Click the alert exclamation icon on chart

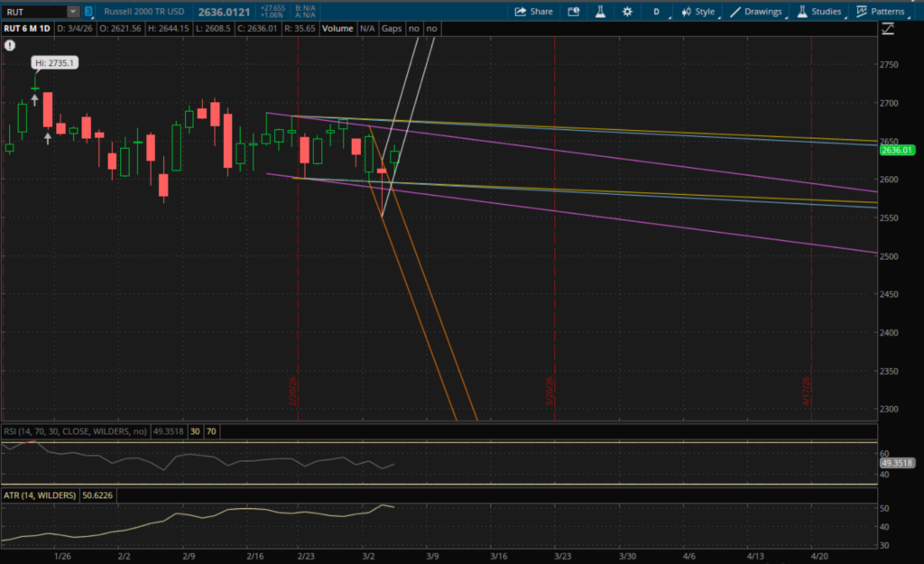[9, 44]
